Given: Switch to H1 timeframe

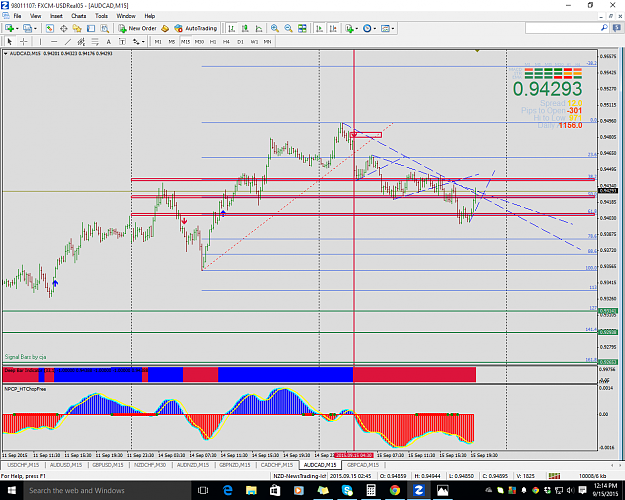Looking at the screenshot, I should tap(213, 41).
